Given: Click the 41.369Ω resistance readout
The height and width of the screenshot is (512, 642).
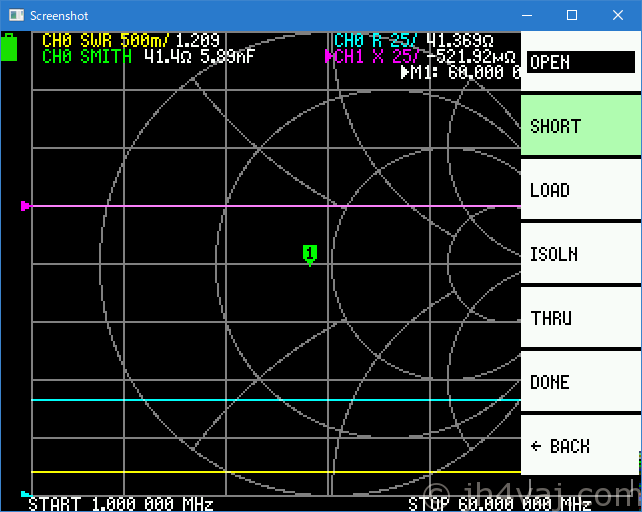Looking at the screenshot, I should [459, 40].
